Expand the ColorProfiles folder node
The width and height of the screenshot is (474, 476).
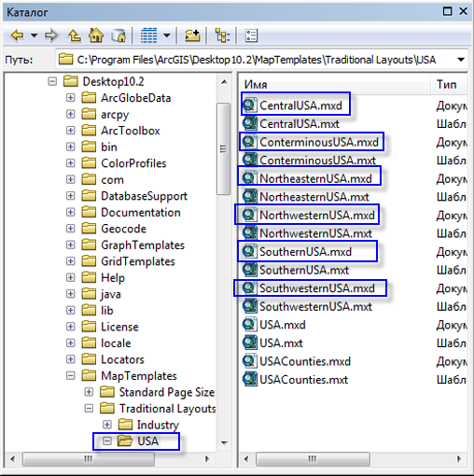coord(71,163)
